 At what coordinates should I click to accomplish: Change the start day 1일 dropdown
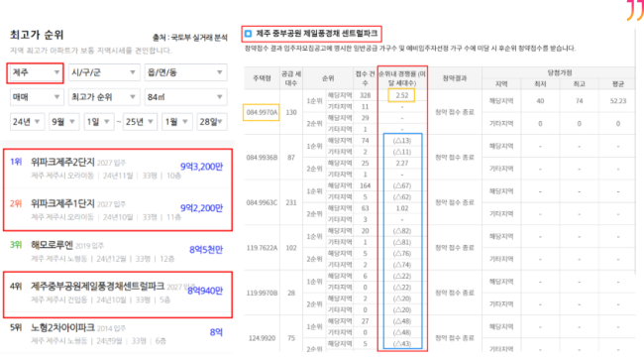[98, 122]
